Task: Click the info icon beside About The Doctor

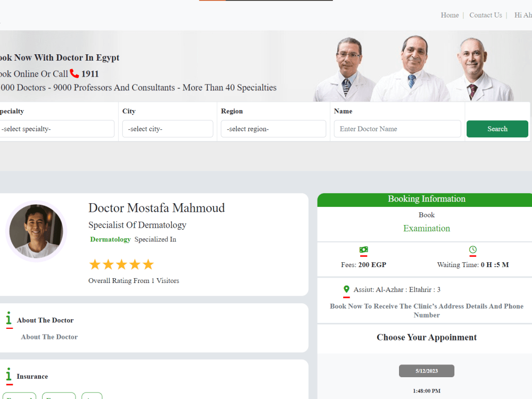Action: pos(9,318)
